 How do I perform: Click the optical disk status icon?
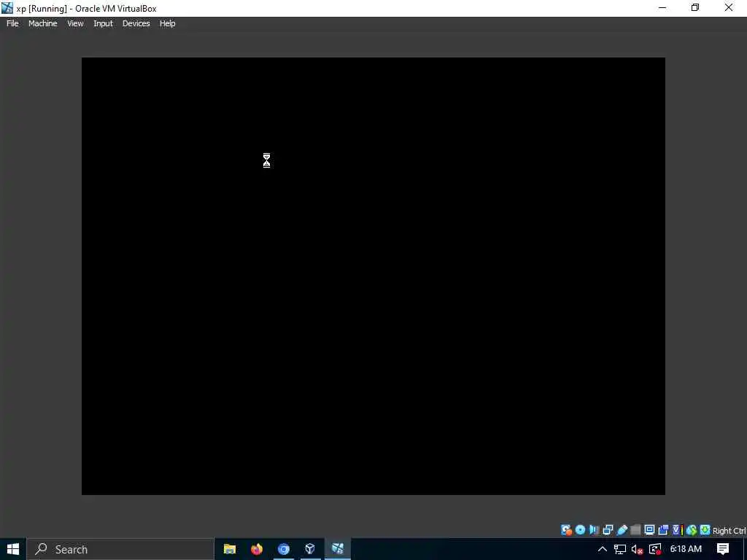pyautogui.click(x=580, y=530)
